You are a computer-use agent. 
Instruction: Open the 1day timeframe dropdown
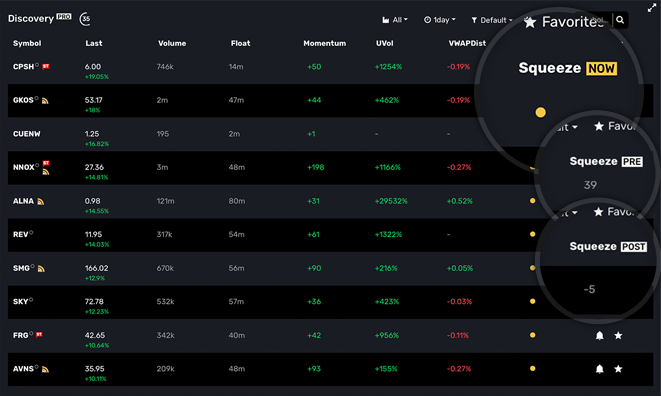pos(440,20)
